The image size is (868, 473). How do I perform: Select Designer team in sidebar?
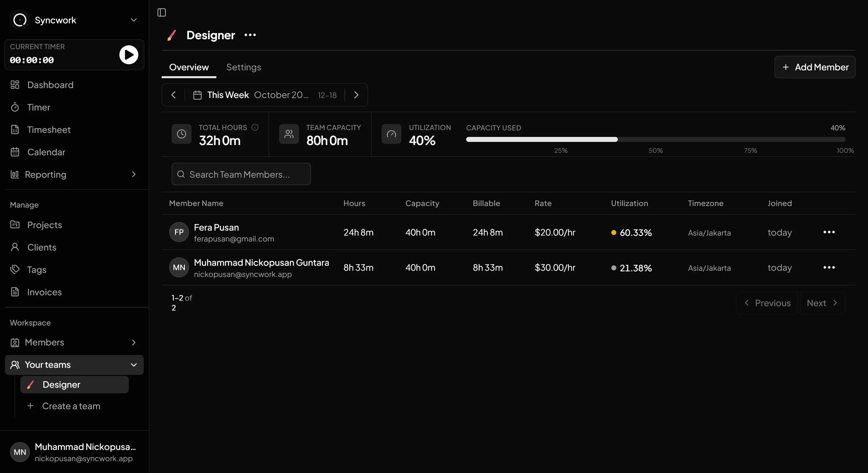pos(75,385)
